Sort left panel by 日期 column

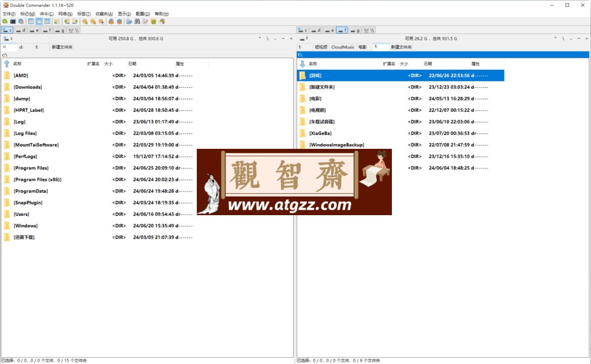pyautogui.click(x=151, y=63)
